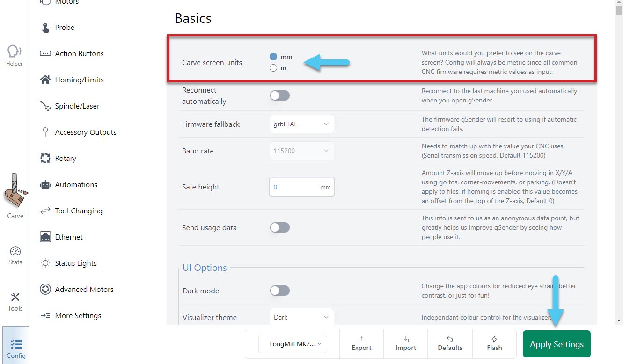Toggle Reconnect automatically switch
Image resolution: width=623 pixels, height=364 pixels.
[x=280, y=95]
